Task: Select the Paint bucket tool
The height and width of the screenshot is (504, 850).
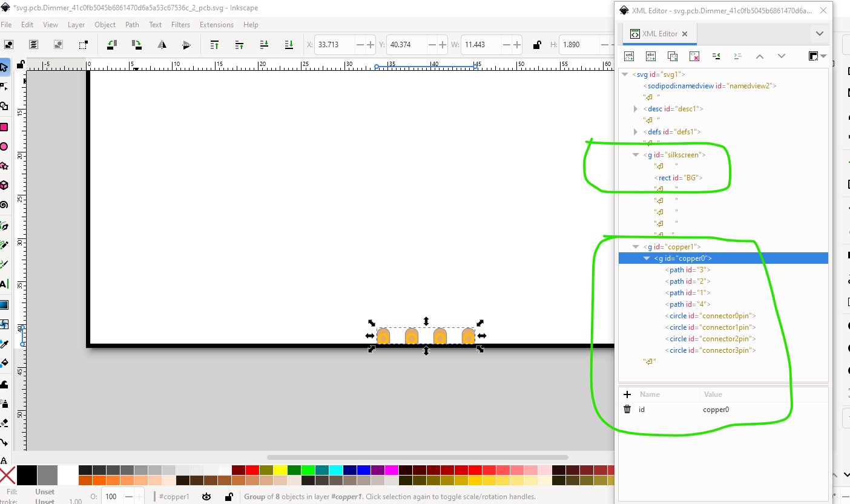Action: [4, 364]
